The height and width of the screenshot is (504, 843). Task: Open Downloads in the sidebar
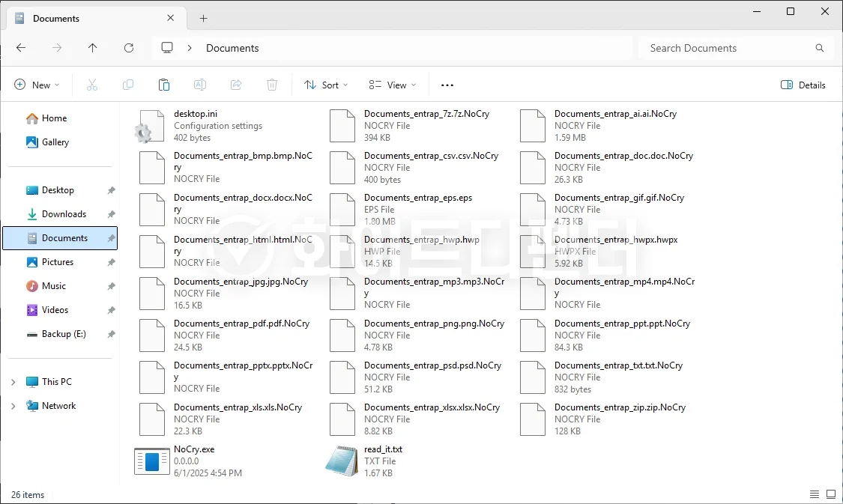(64, 214)
